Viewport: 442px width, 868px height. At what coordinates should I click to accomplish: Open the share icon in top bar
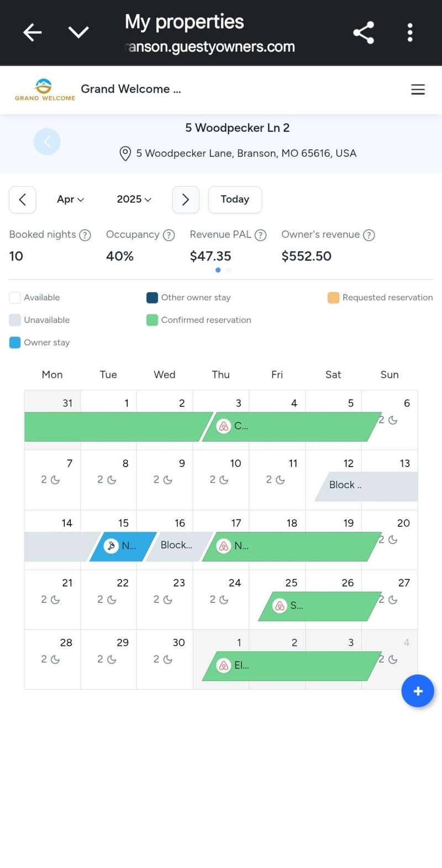364,33
